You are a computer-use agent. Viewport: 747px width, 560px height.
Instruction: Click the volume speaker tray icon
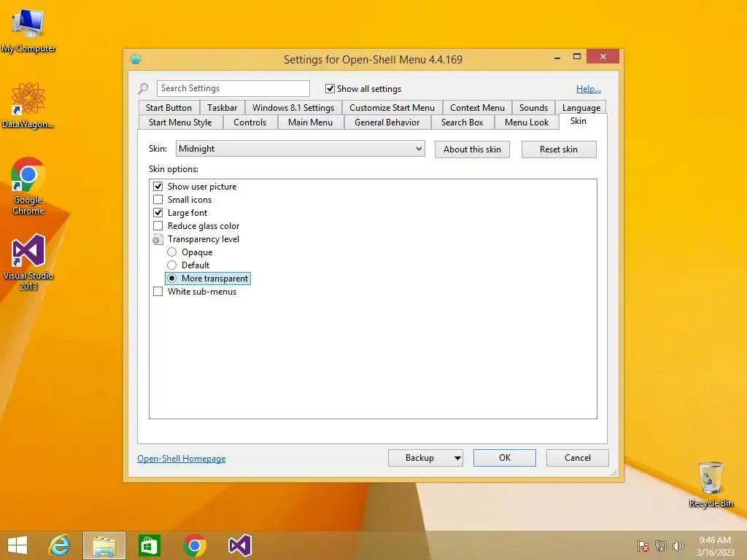[678, 545]
